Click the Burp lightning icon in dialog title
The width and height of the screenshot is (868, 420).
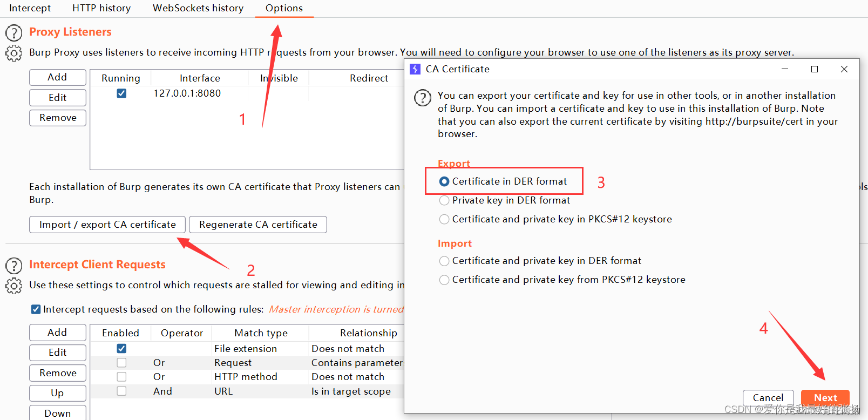click(415, 69)
